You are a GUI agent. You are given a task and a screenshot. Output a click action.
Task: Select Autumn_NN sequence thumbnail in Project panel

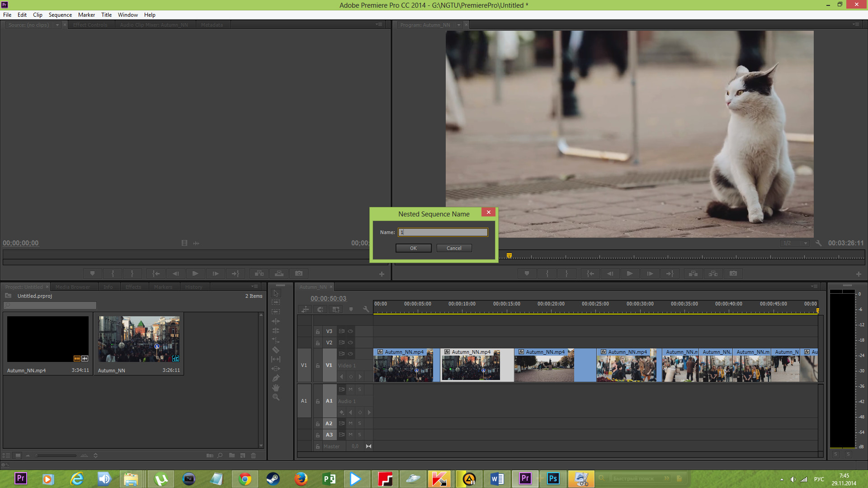click(x=139, y=339)
